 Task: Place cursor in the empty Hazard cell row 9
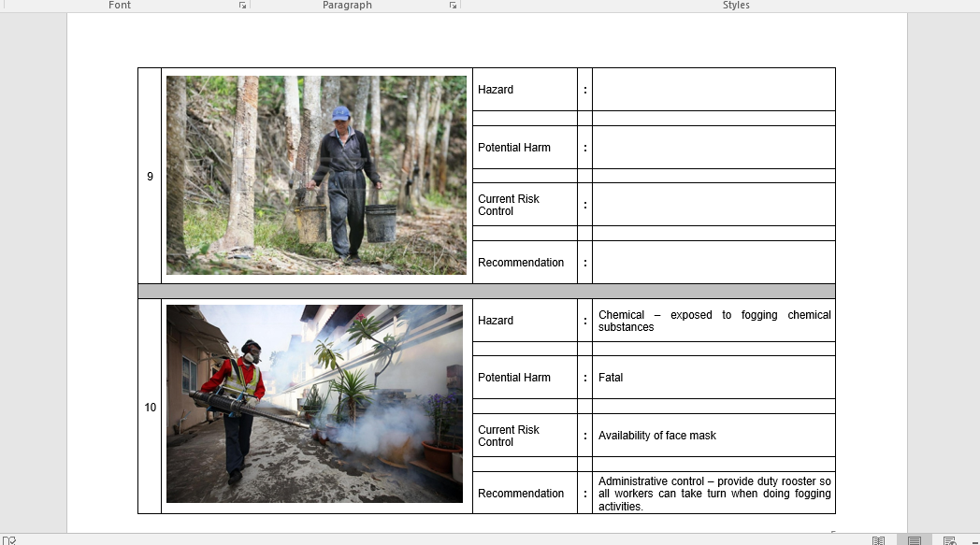[713, 89]
